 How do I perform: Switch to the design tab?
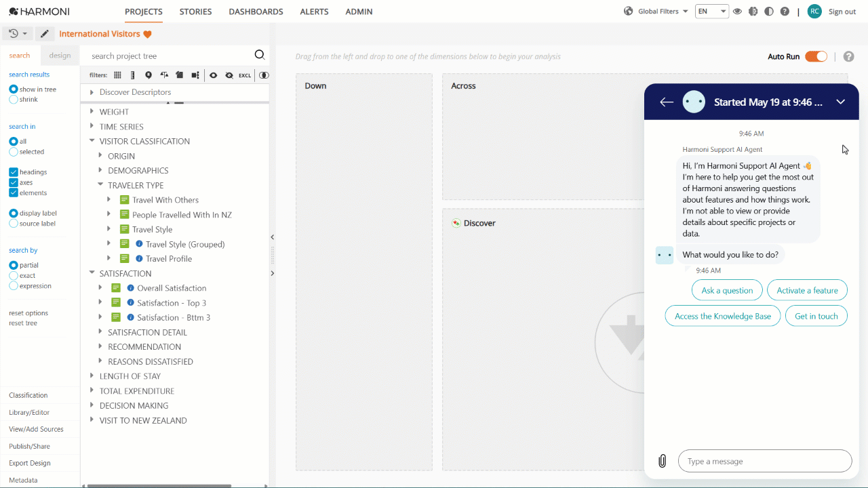click(x=60, y=56)
